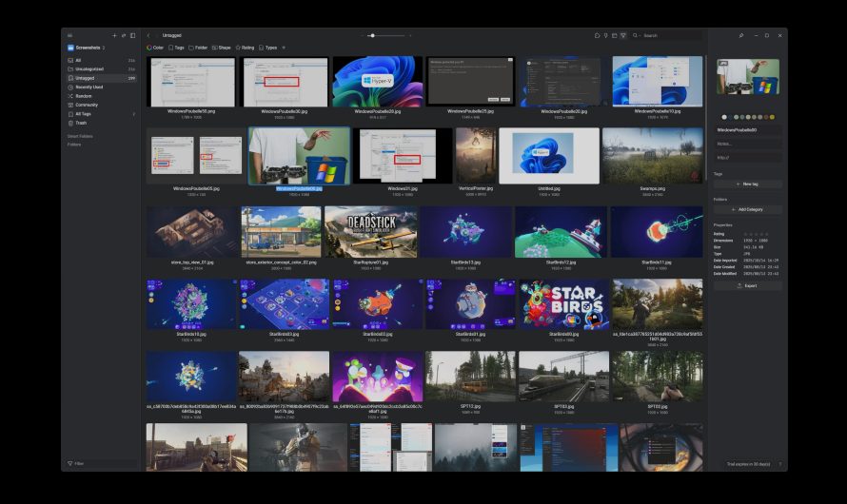Click the filter funnel icon in toolbar
Image resolution: width=847 pixels, height=504 pixels.
[623, 35]
